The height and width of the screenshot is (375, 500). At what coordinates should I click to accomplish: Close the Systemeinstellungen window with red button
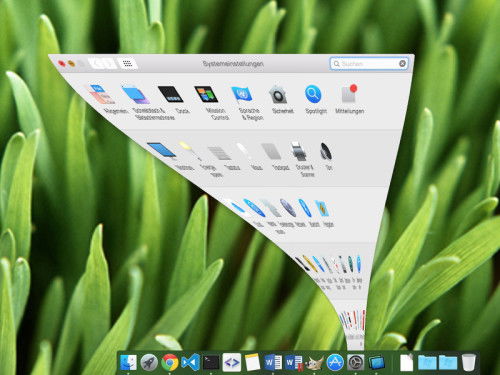pyautogui.click(x=62, y=63)
